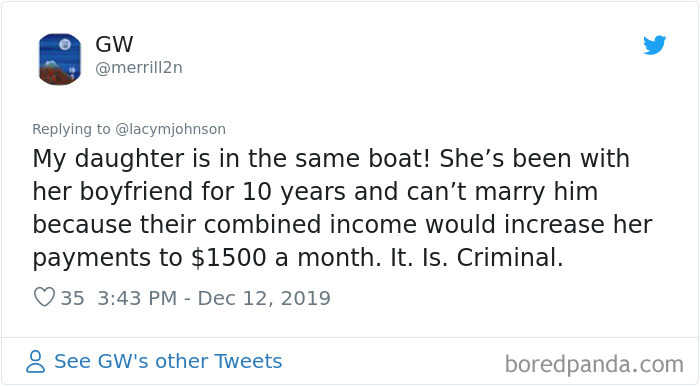The height and width of the screenshot is (386, 700).
Task: Click the Twitter bird logo
Action: coord(654,45)
